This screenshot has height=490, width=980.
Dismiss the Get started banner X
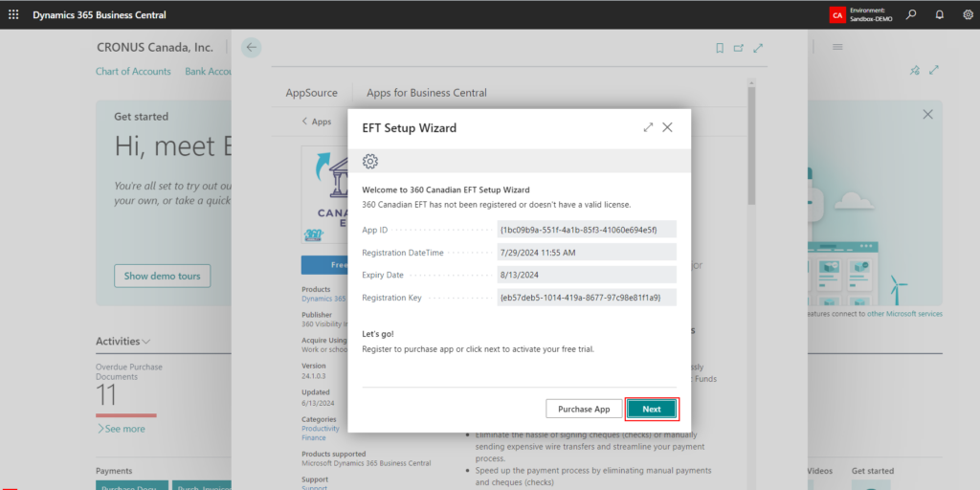point(928,115)
